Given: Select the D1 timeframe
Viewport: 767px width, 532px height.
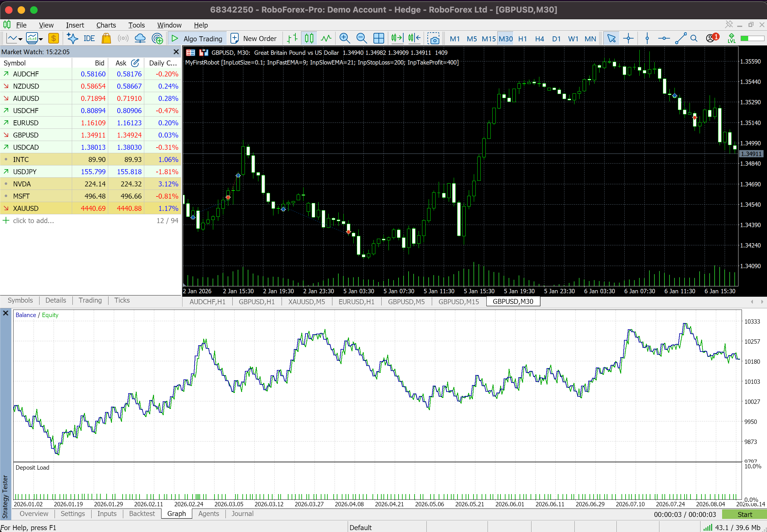Looking at the screenshot, I should (x=556, y=39).
